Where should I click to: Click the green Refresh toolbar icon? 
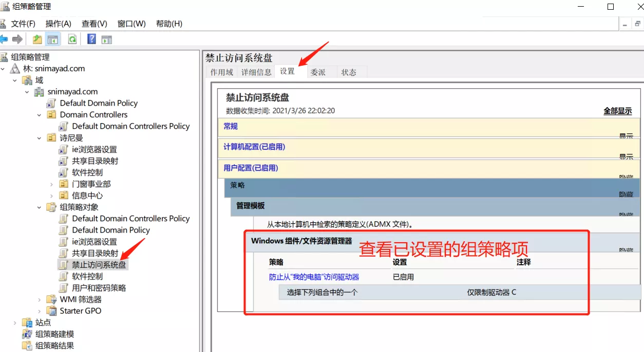[x=72, y=40]
